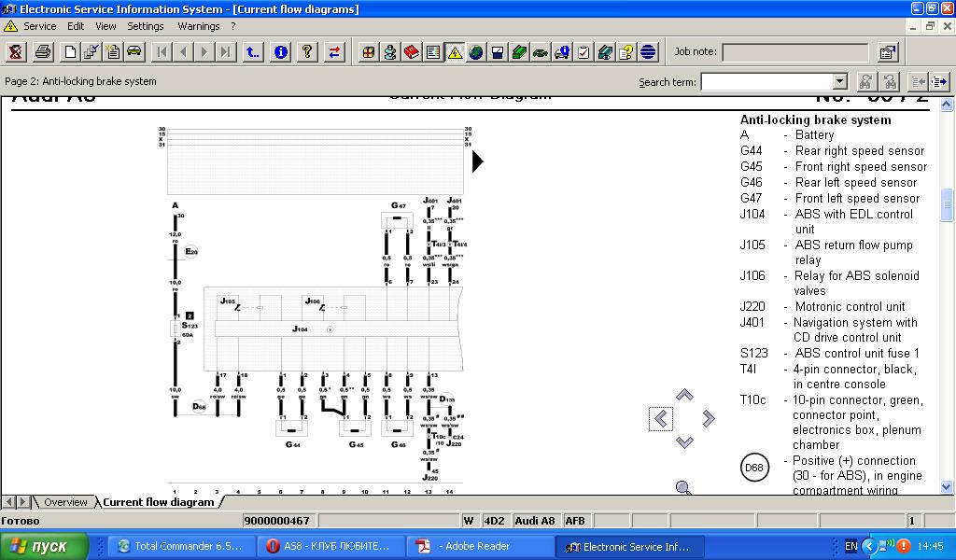The height and width of the screenshot is (560, 956).
Task: Click the blue up-level arrow icon
Action: tap(253, 52)
